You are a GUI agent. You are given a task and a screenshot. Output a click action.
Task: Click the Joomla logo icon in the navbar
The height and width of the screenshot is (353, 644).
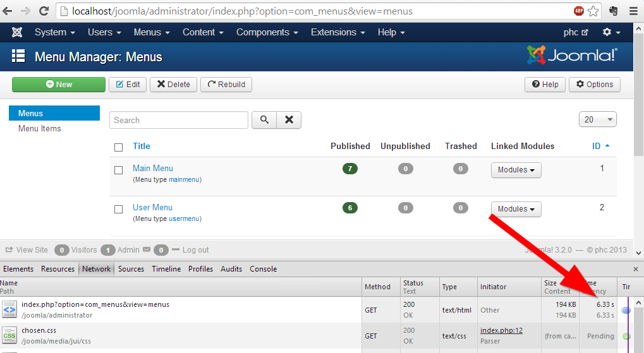point(17,32)
